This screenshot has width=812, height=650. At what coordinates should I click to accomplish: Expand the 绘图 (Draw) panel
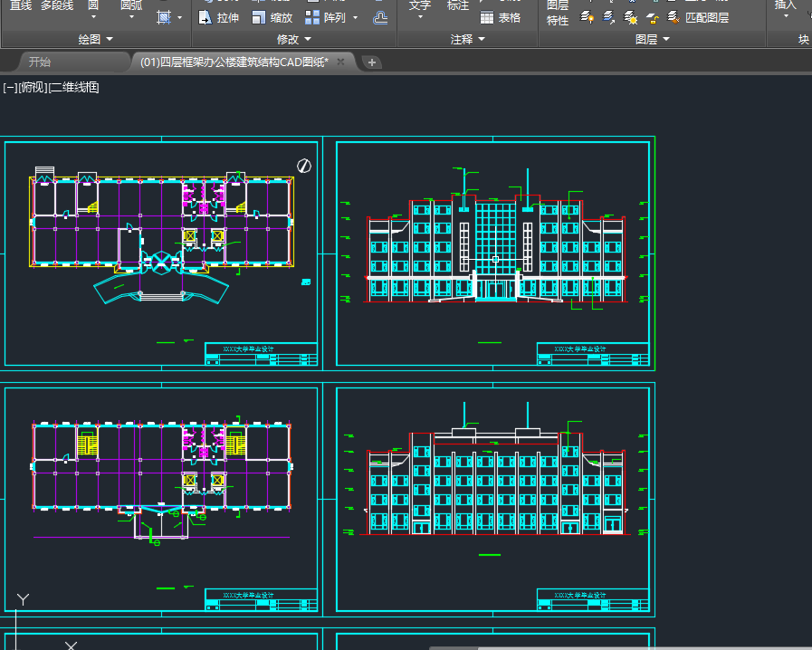(x=96, y=39)
